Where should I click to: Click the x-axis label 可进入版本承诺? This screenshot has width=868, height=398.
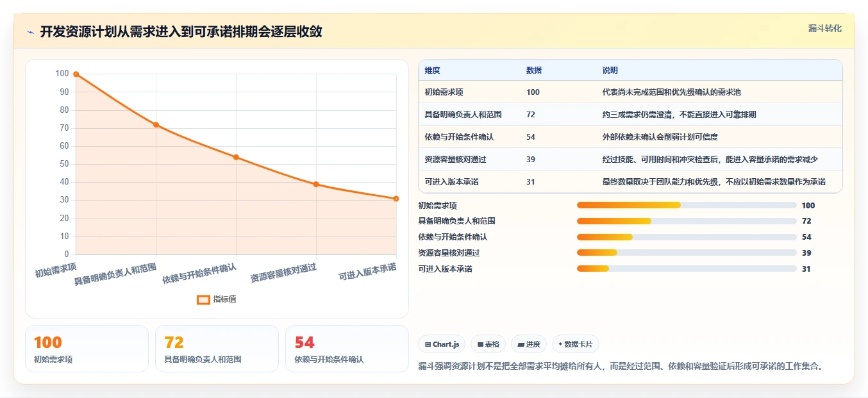[367, 272]
